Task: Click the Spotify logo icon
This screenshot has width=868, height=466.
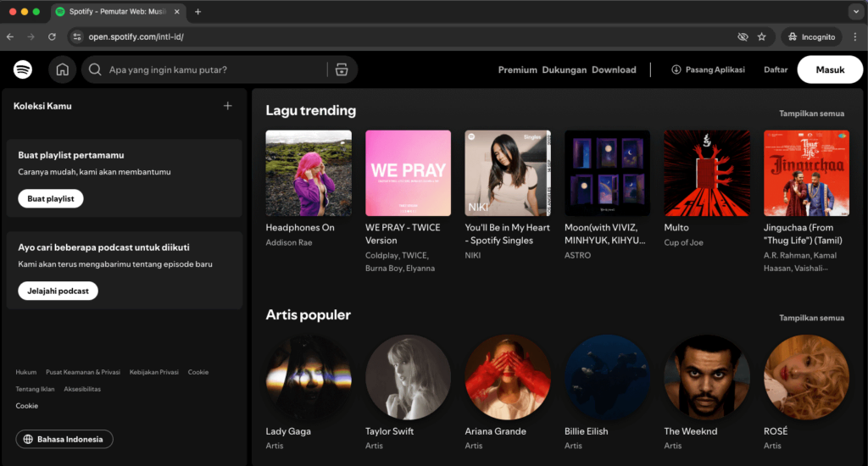Action: [x=23, y=69]
